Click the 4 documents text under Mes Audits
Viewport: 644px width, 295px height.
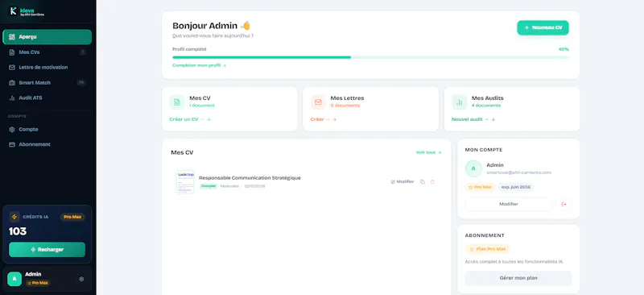(x=486, y=106)
